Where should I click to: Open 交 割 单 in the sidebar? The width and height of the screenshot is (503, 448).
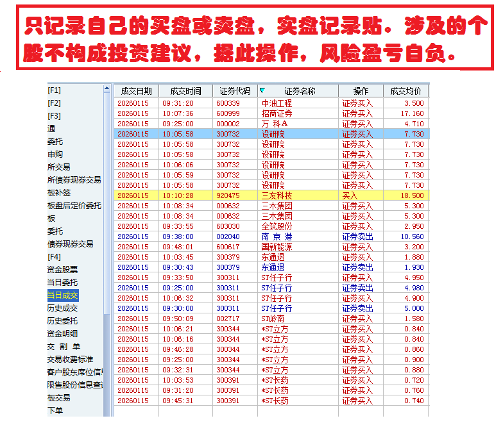click(64, 347)
